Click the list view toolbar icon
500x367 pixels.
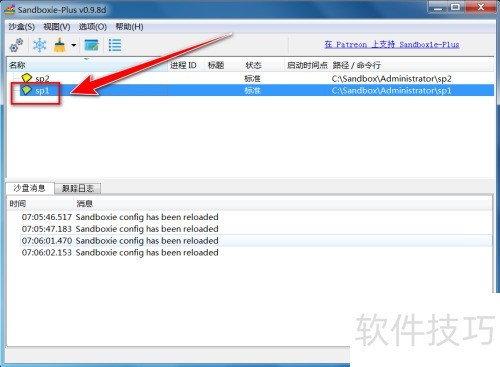click(x=115, y=45)
